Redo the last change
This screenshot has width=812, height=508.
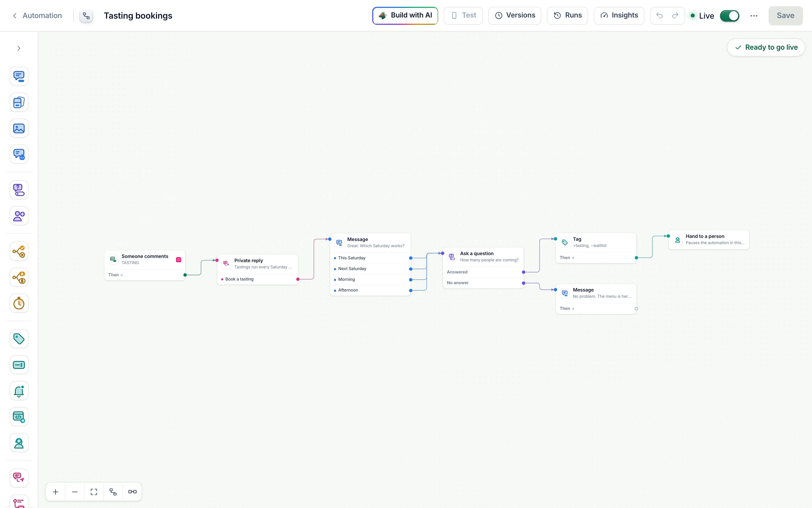[675, 16]
